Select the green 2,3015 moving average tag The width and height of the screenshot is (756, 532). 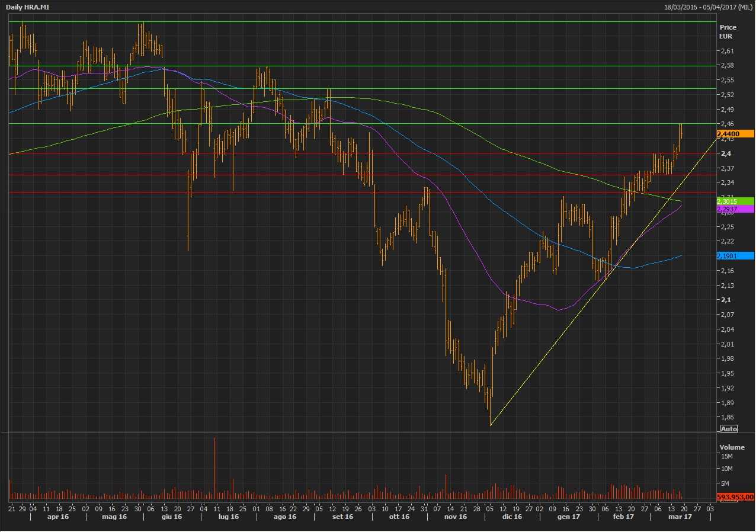[x=735, y=201]
